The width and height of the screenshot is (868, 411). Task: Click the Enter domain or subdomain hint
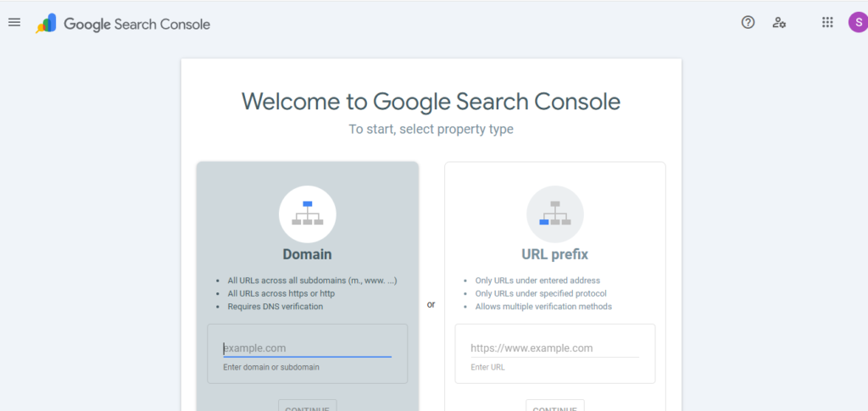(271, 368)
